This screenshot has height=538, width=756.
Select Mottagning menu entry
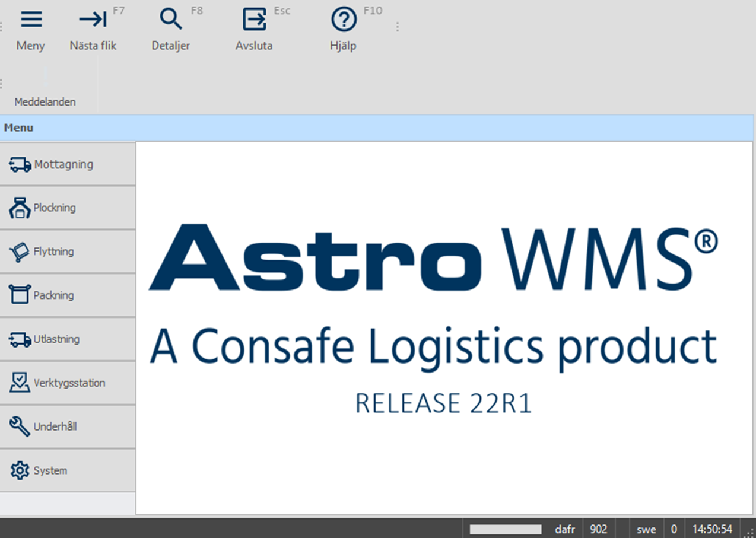(68, 164)
